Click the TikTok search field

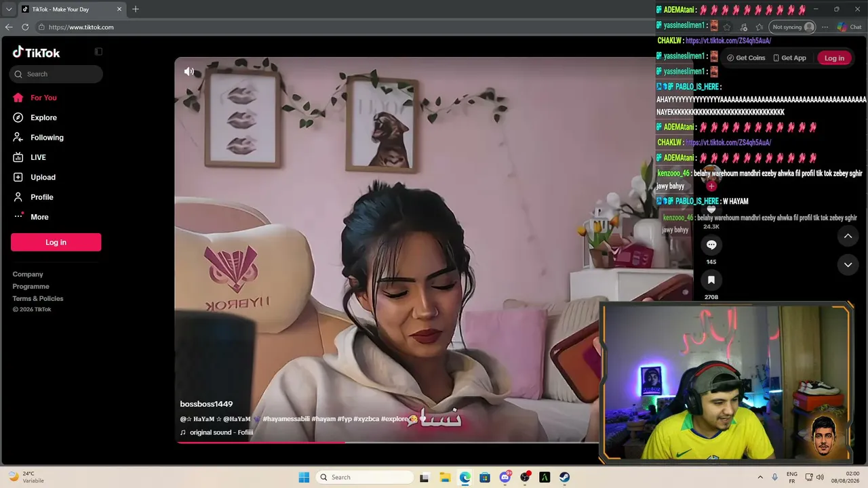pyautogui.click(x=56, y=74)
